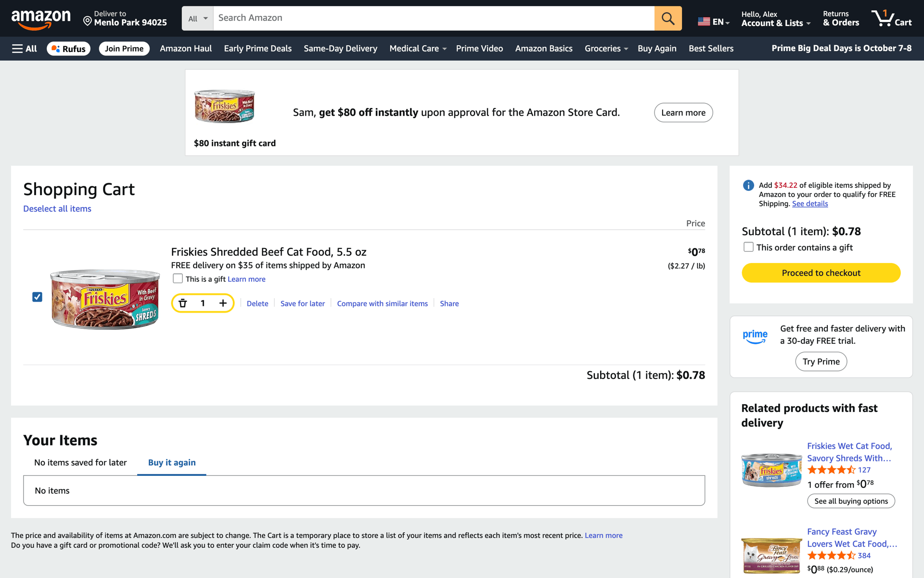924x578 pixels.
Task: Open Prime Video
Action: pyautogui.click(x=479, y=49)
